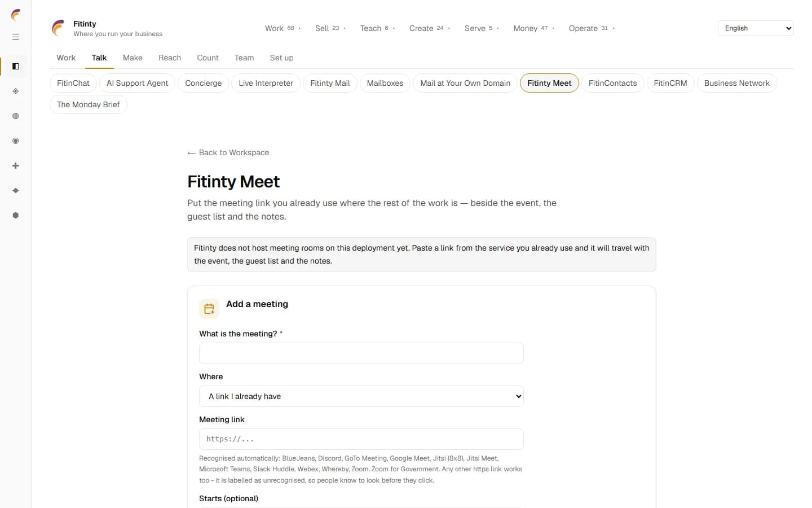812x508 pixels.
Task: Open the FitinChat pill
Action: (73, 83)
